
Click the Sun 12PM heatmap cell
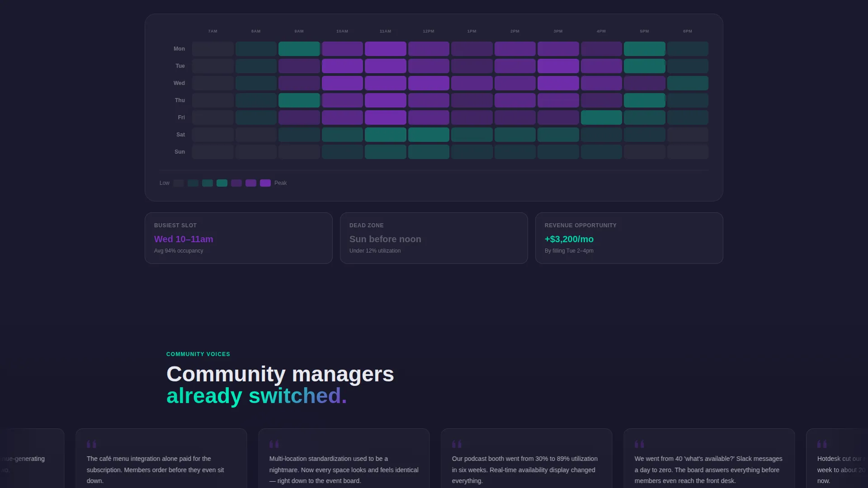click(x=429, y=152)
